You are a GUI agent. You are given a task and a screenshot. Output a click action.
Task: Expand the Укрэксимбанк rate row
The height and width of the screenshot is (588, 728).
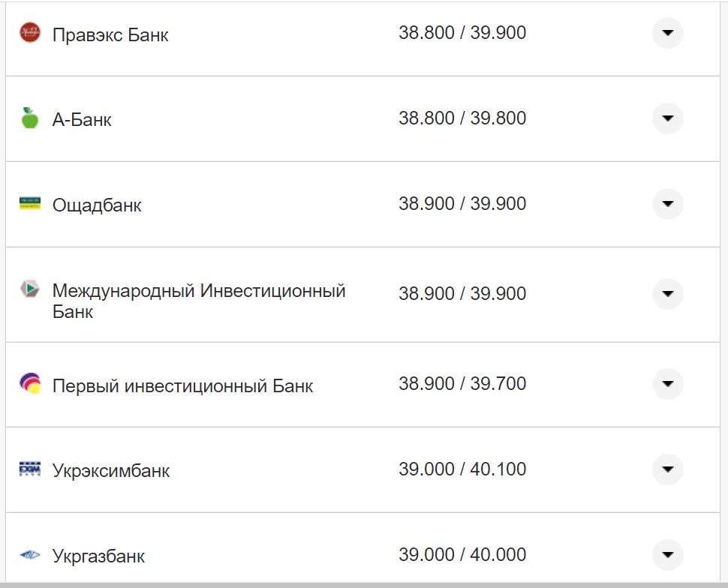(x=666, y=469)
